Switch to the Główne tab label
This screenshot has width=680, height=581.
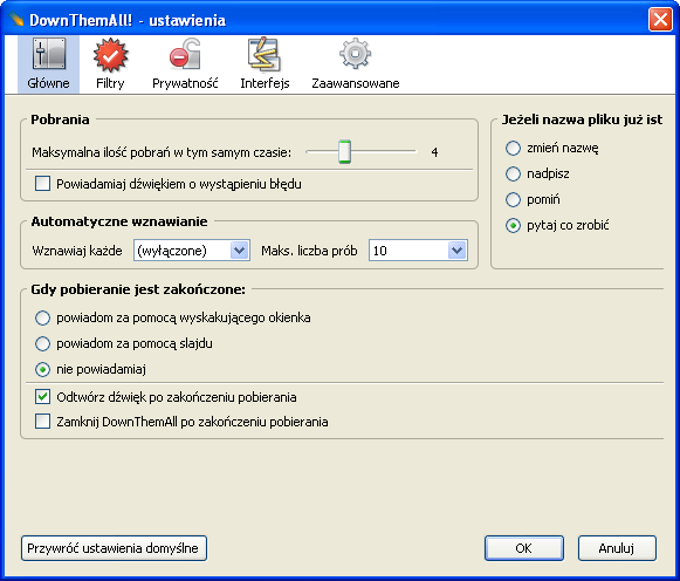(x=48, y=83)
